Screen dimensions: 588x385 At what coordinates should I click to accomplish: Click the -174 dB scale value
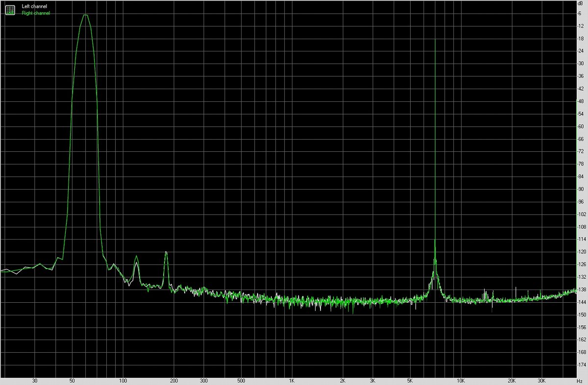582,365
